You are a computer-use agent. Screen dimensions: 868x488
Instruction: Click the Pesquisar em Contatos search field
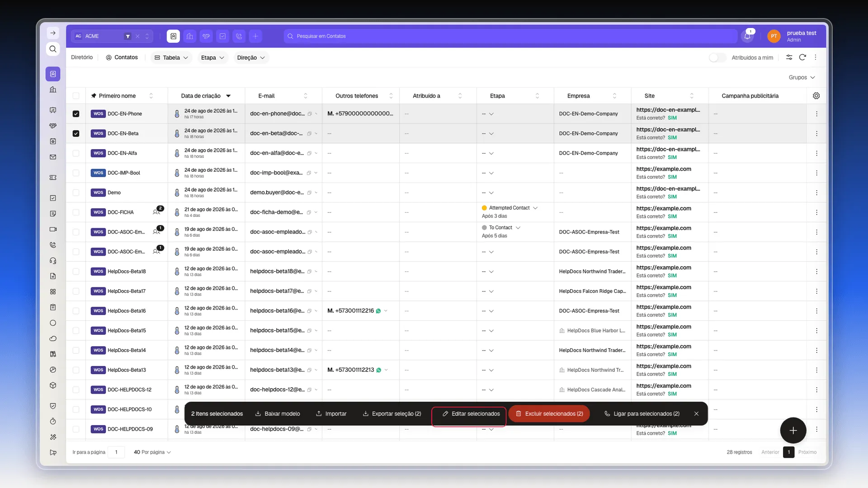click(510, 36)
